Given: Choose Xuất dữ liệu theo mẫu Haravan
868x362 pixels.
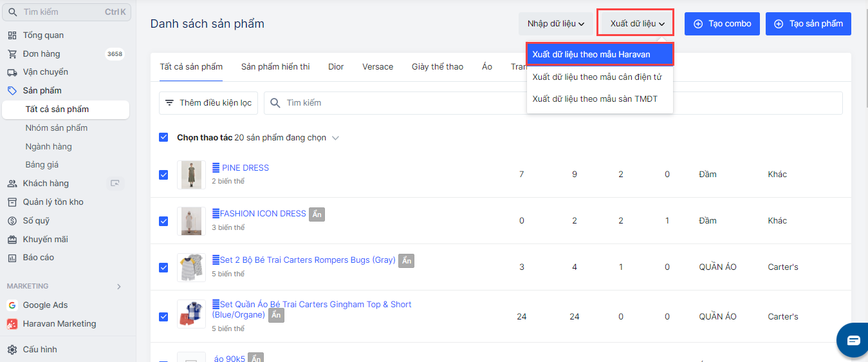Looking at the screenshot, I should tap(600, 55).
